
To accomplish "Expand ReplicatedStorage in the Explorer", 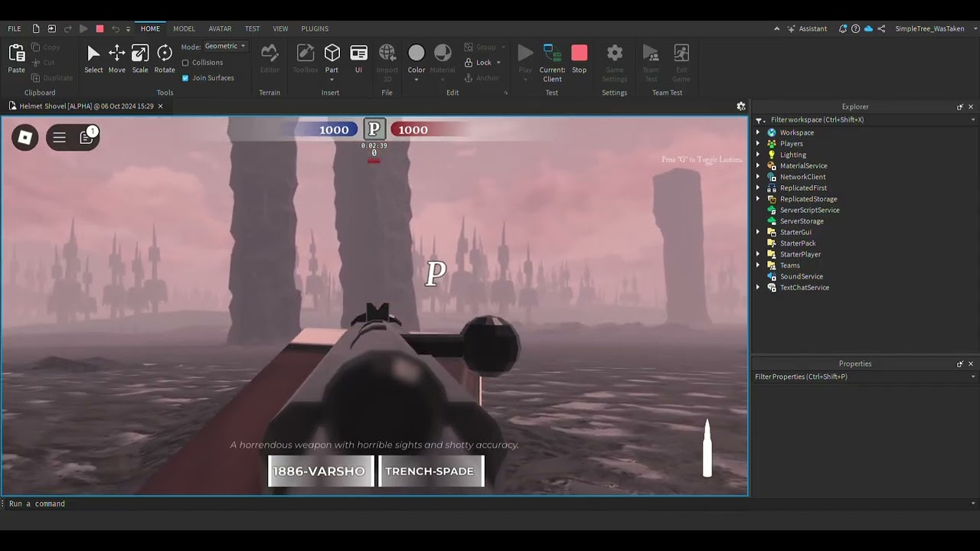I will pyautogui.click(x=758, y=199).
